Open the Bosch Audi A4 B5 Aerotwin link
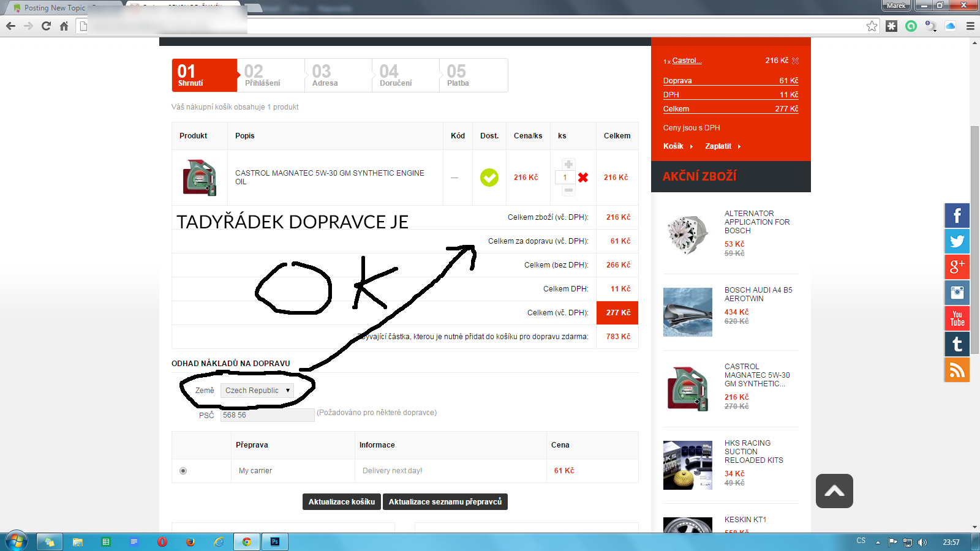Screen dimensions: 980x551 (x=758, y=294)
